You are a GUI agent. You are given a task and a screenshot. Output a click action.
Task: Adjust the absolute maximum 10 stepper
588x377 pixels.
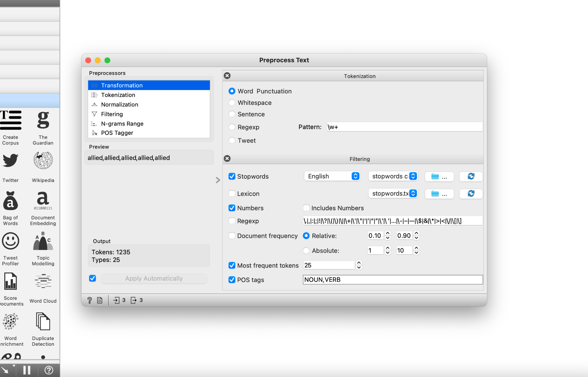pyautogui.click(x=416, y=250)
